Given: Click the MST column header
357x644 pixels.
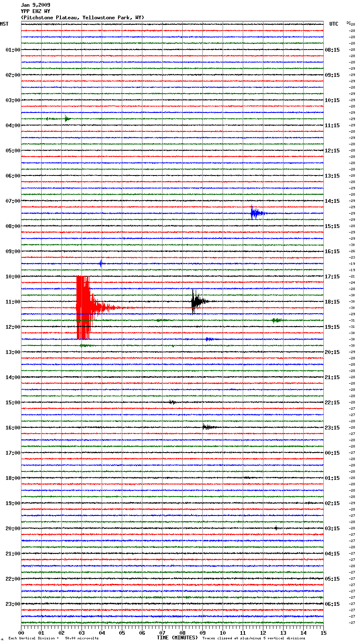Looking at the screenshot, I should (x=4, y=24).
